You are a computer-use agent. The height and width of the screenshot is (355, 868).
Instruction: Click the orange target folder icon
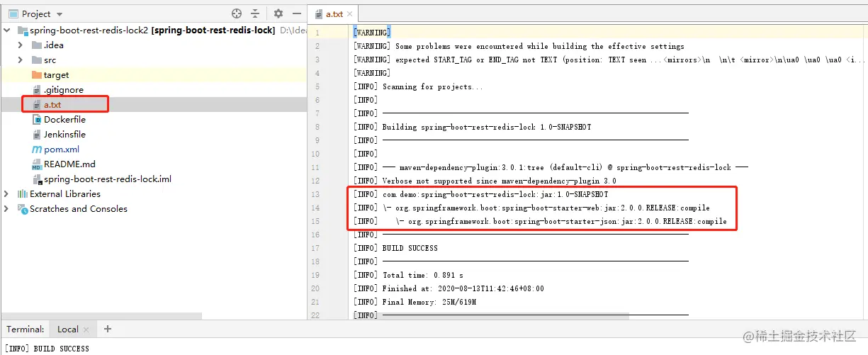tap(37, 75)
